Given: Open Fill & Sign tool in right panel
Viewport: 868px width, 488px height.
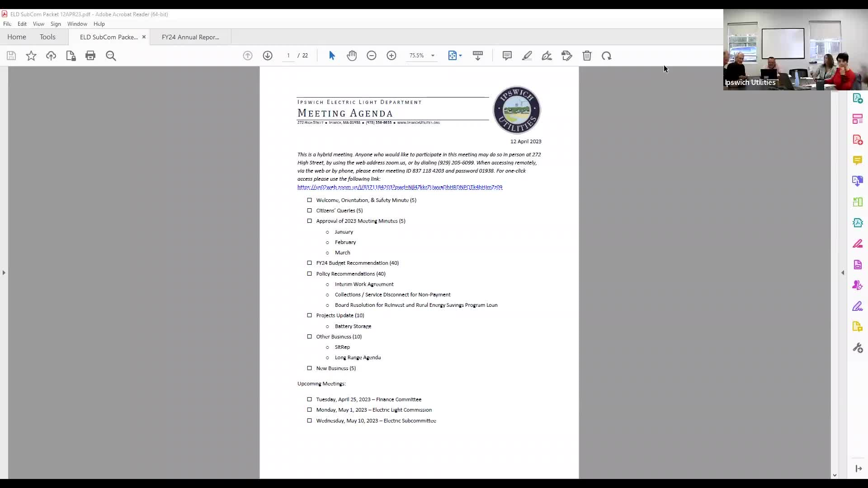Looking at the screenshot, I should click(858, 306).
